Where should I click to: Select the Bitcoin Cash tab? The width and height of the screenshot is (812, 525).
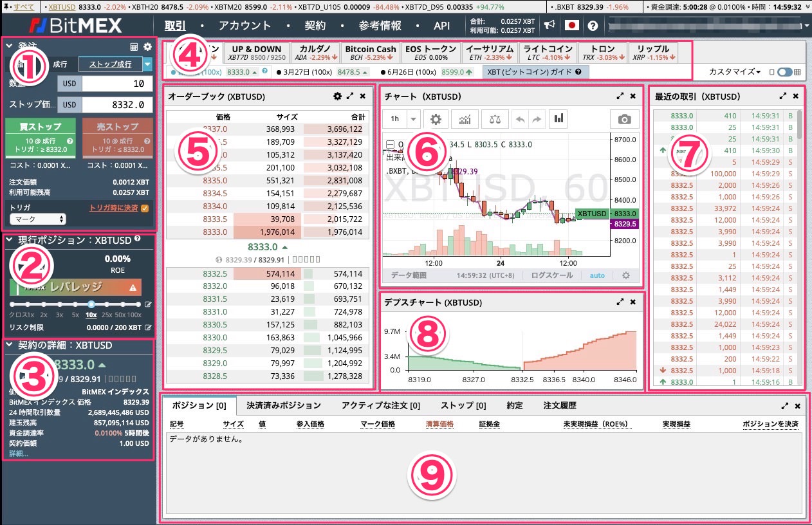pos(371,52)
